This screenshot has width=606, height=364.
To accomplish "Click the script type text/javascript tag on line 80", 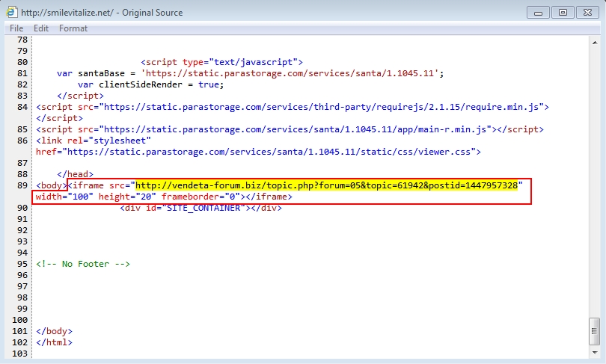I will 222,62.
